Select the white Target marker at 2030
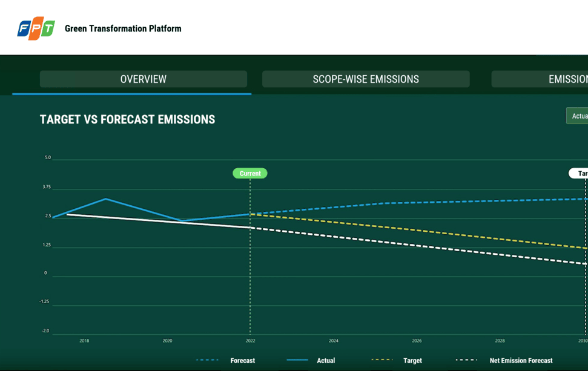 pyautogui.click(x=580, y=174)
